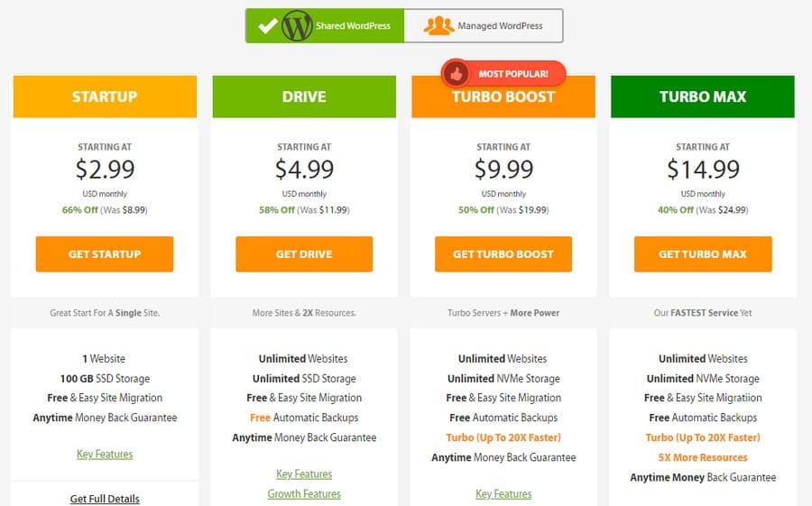Click '100 GB SSD Storage' feature text

click(105, 379)
